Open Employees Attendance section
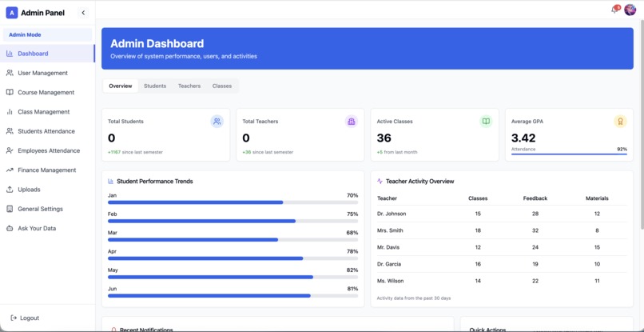Screen dimensions: 644x332 coord(47,150)
